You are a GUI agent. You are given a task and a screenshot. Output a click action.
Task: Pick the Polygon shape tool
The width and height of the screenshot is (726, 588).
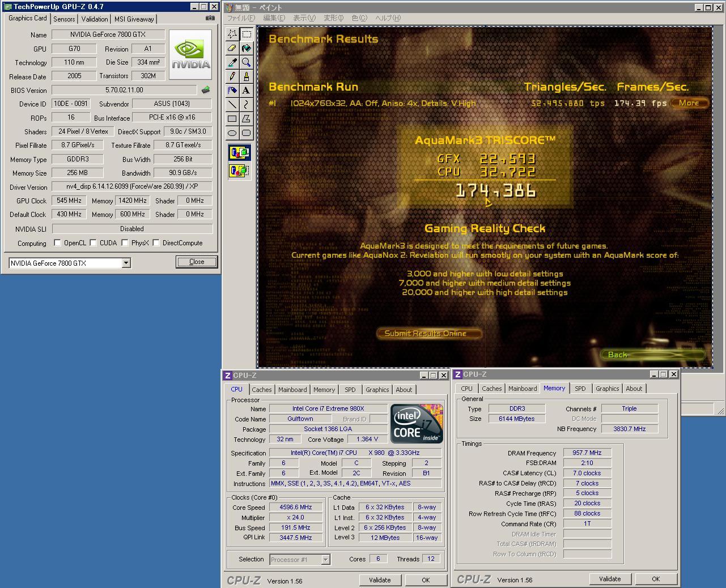[x=246, y=119]
